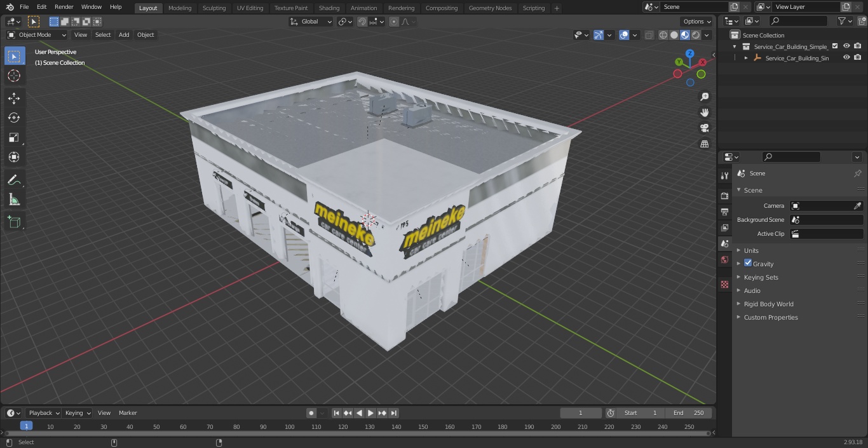Expand Service_Car_Building_Sin tree item

[746, 58]
